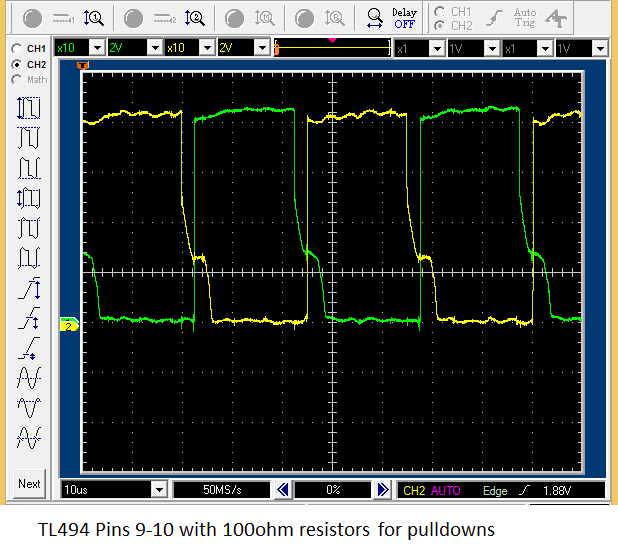Click the channel 1 on/off round indicator
618x546 pixels.
pyautogui.click(x=32, y=18)
